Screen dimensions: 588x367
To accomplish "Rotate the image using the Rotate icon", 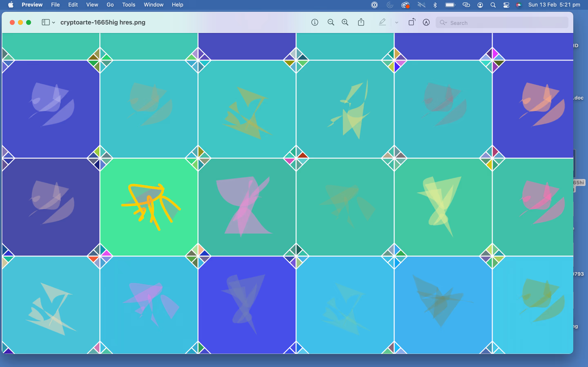I will (x=412, y=22).
